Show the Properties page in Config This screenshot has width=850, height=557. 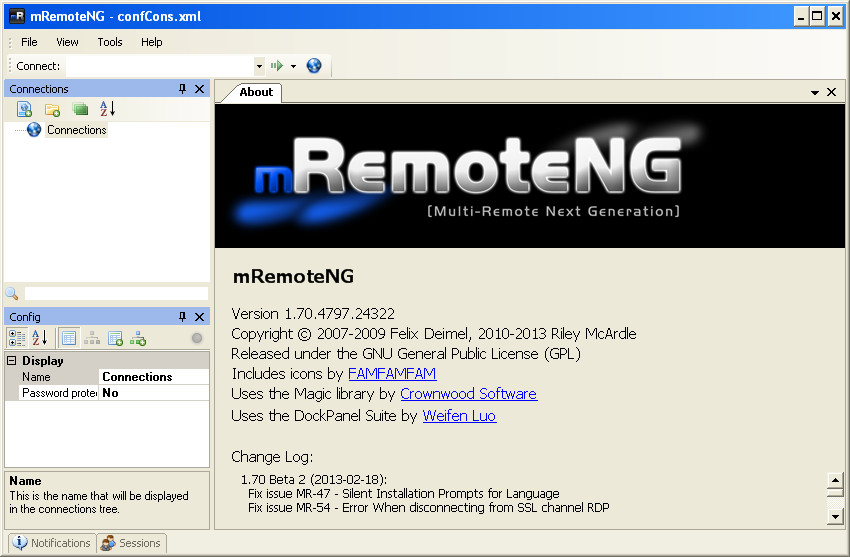(69, 338)
